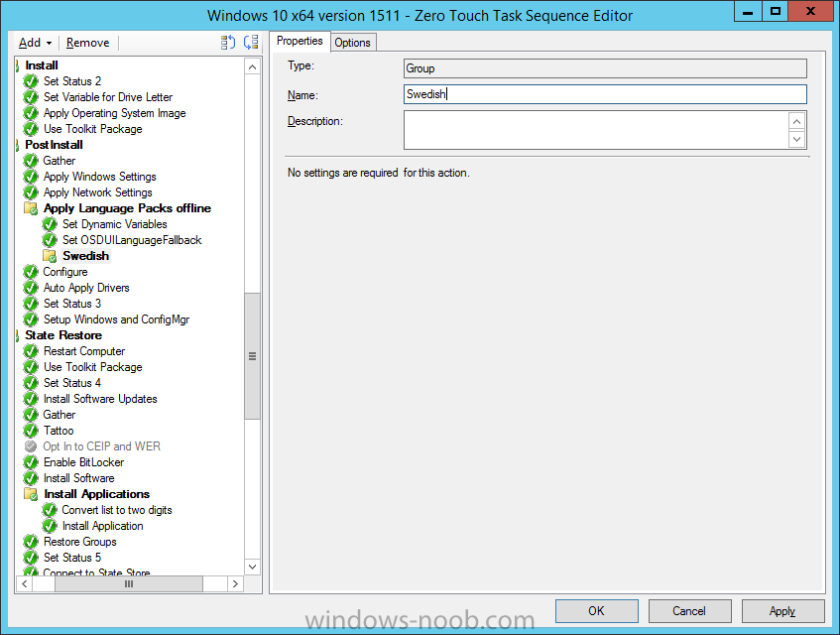Click check icon beside Apply Network Settings
The width and height of the screenshot is (840, 635).
click(31, 192)
